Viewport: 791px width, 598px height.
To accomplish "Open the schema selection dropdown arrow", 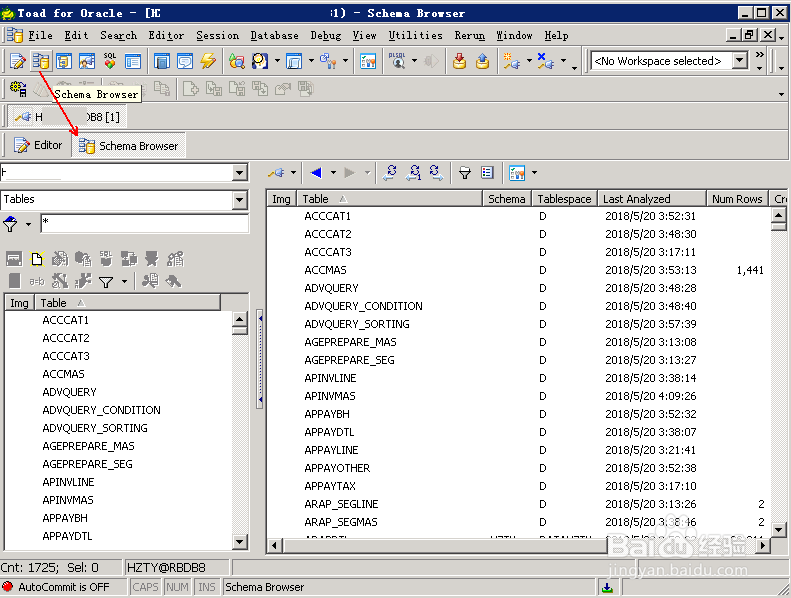I will (x=240, y=173).
